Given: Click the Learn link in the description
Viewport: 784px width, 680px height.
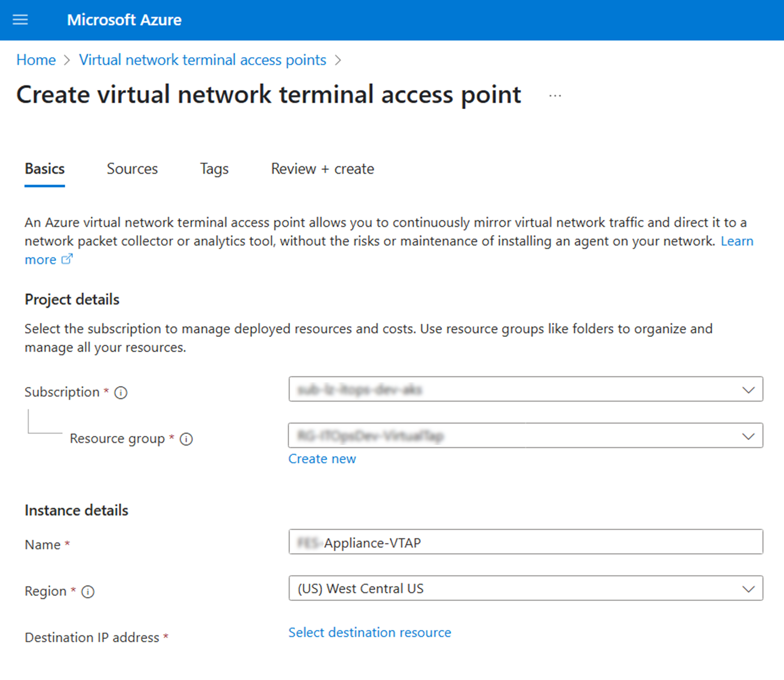Looking at the screenshot, I should [737, 241].
